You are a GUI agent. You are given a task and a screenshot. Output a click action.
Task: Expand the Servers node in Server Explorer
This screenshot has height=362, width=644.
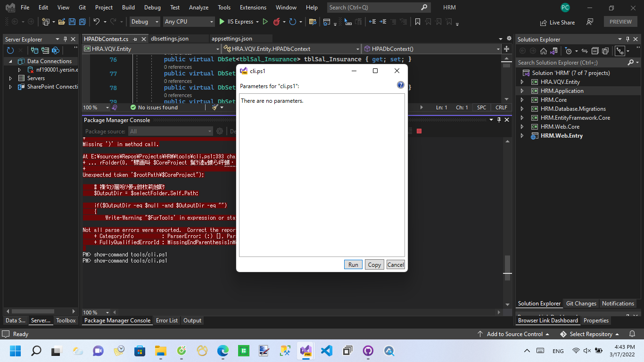click(10, 78)
